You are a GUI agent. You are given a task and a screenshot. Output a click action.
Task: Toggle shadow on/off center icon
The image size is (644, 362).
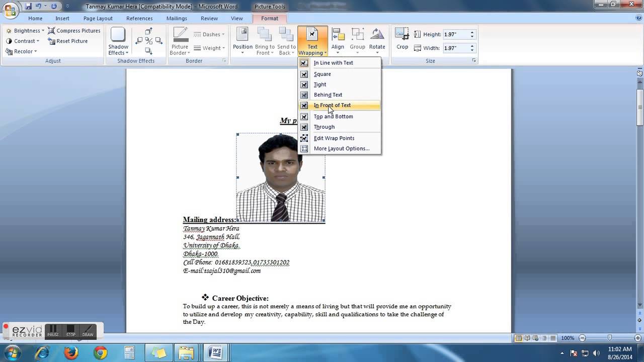tap(148, 41)
